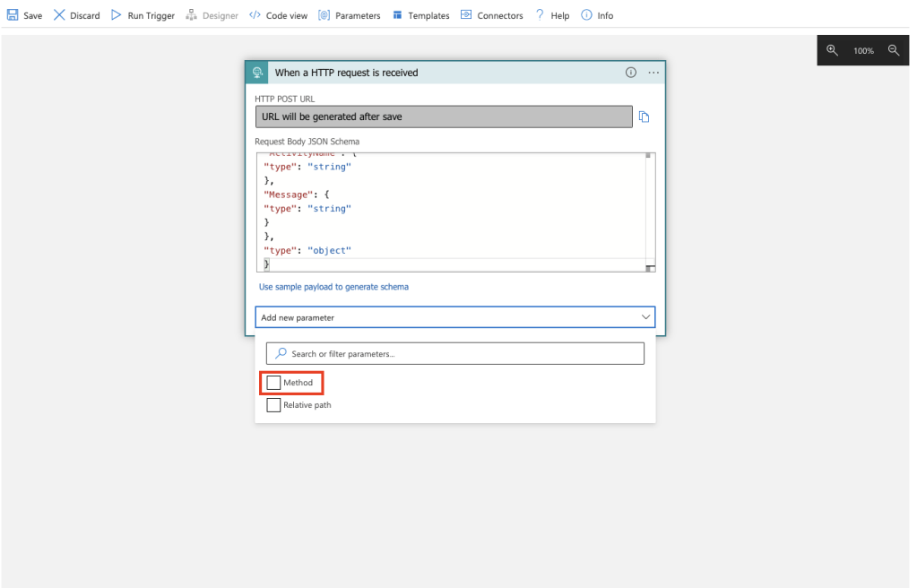Copy the HTTP POST URL
This screenshot has width=917, height=588.
644,117
